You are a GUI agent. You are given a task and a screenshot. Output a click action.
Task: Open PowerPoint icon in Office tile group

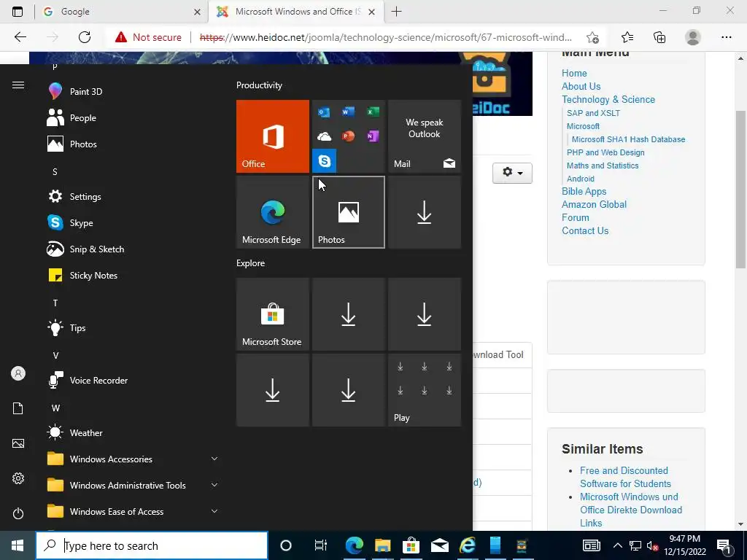tap(348, 136)
